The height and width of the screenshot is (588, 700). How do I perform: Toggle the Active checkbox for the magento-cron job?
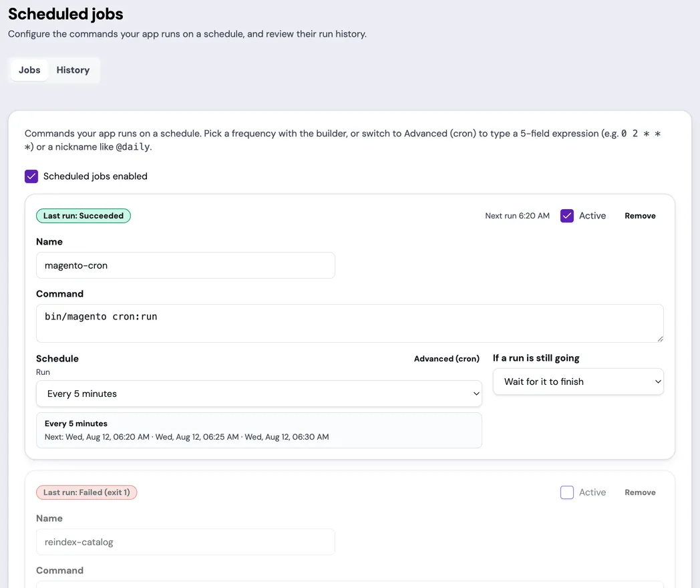tap(567, 216)
